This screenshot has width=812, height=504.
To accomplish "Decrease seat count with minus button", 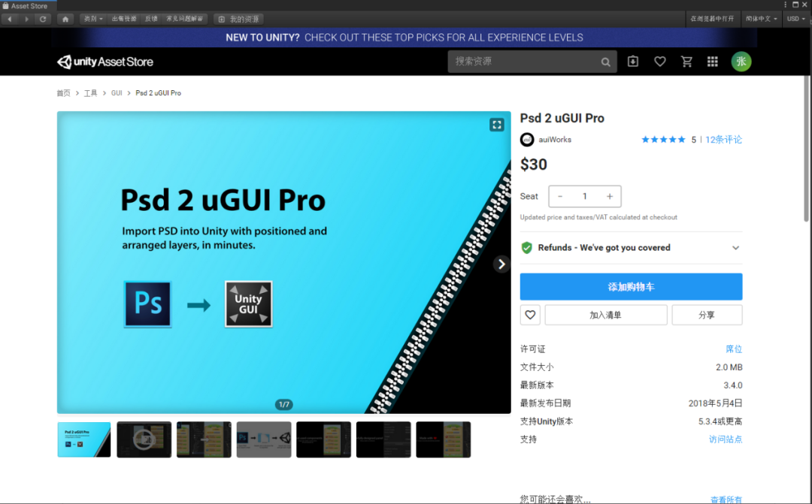I will click(560, 197).
